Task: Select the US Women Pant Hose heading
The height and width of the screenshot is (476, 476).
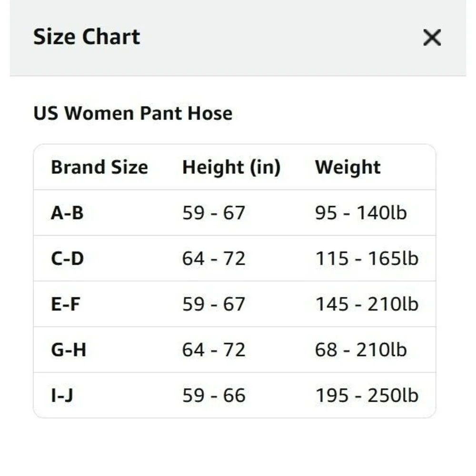Action: tap(133, 114)
